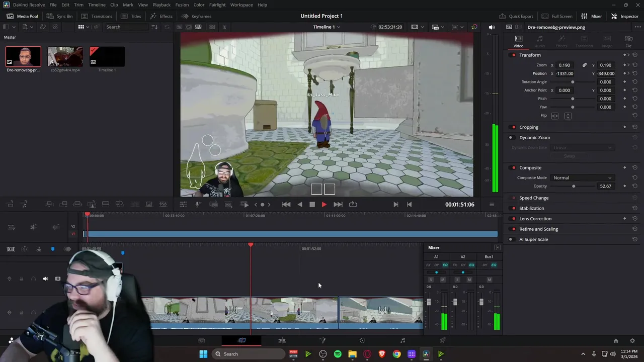
Task: Open Spotify from the taskbar
Action: [x=338, y=354]
